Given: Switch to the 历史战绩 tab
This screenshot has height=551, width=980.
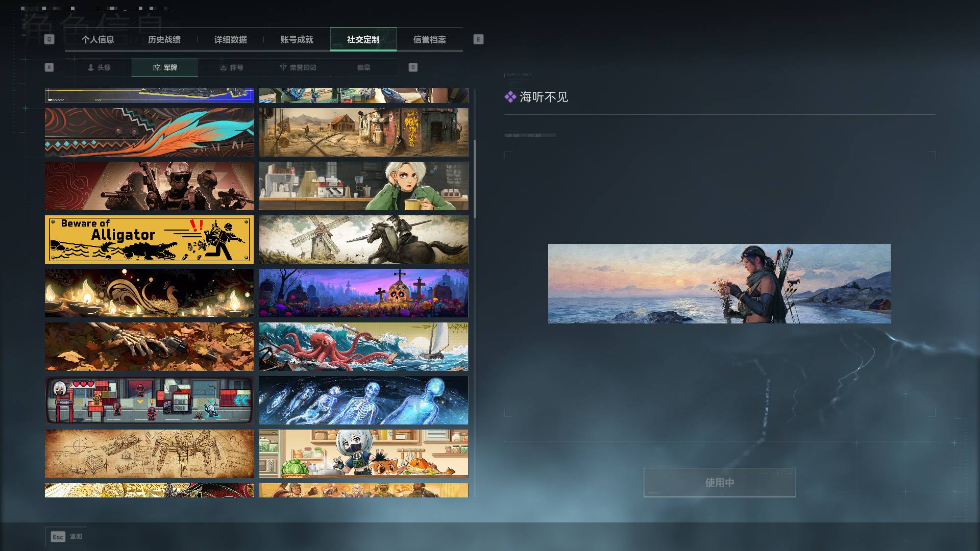Looking at the screenshot, I should 164,39.
